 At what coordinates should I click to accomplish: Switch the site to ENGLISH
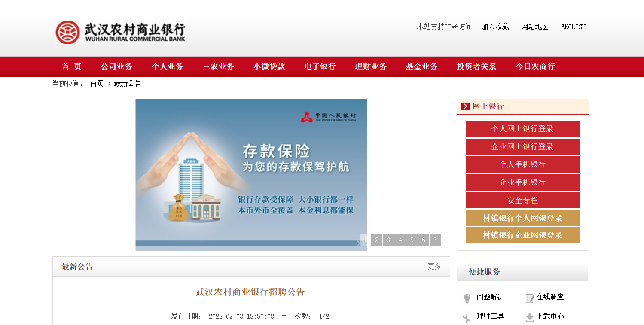(x=574, y=27)
